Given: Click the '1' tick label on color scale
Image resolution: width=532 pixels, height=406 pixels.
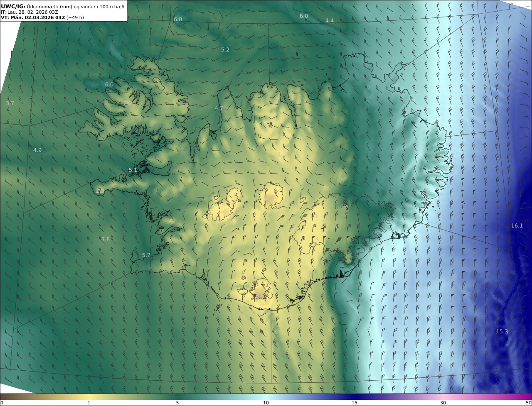Looking at the screenshot, I should click(89, 403).
